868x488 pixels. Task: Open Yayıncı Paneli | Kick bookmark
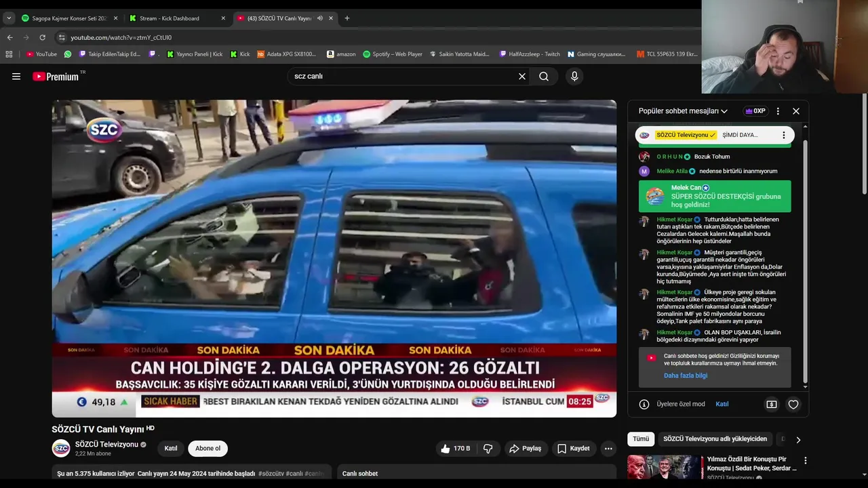tap(195, 54)
